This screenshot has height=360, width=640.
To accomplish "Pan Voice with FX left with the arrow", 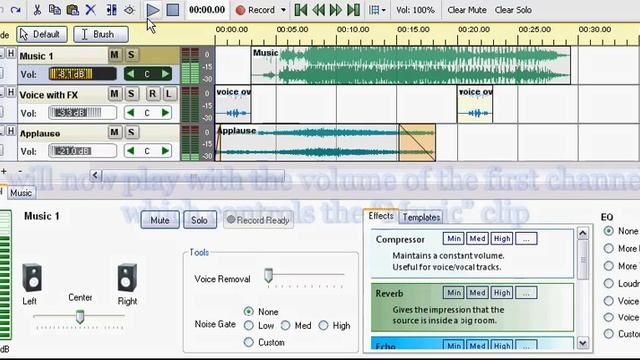I will point(130,113).
